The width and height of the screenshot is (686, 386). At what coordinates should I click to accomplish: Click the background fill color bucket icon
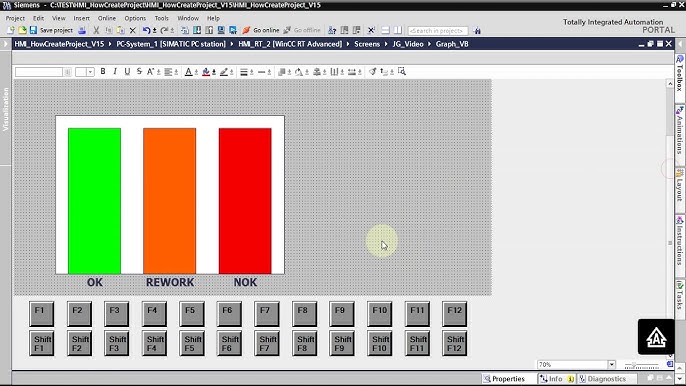(206, 72)
